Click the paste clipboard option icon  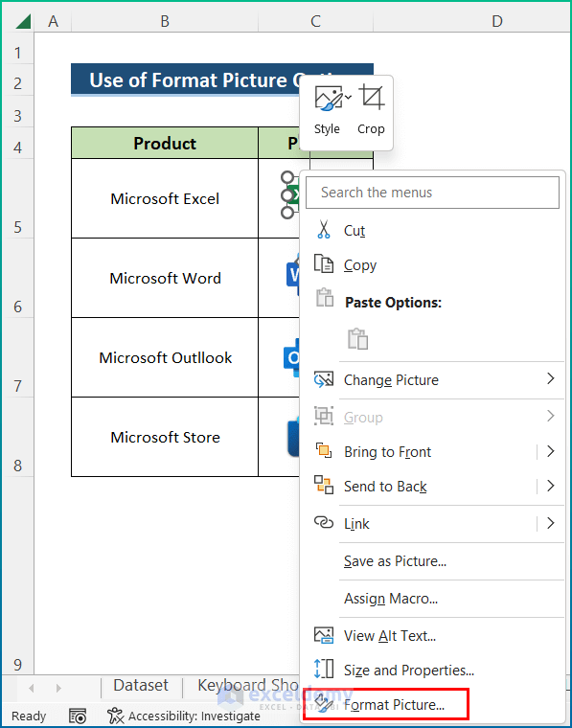point(358,338)
